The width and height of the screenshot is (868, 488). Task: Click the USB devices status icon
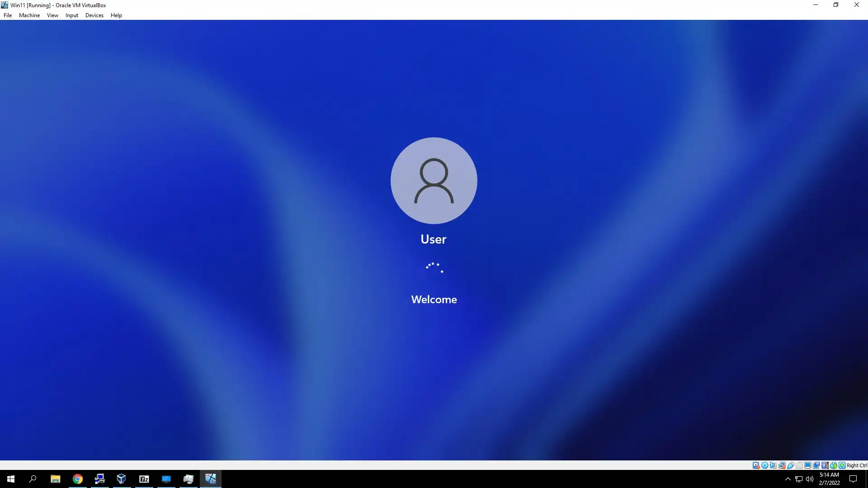coord(790,465)
